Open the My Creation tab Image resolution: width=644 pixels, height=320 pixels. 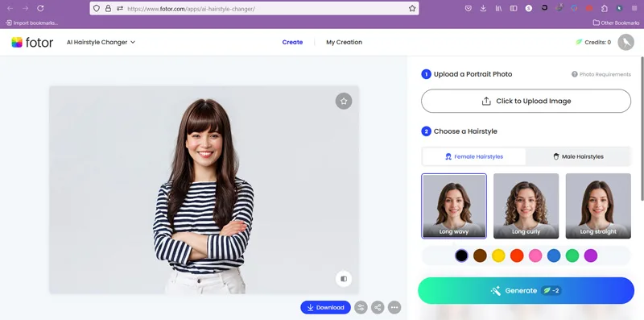click(345, 42)
